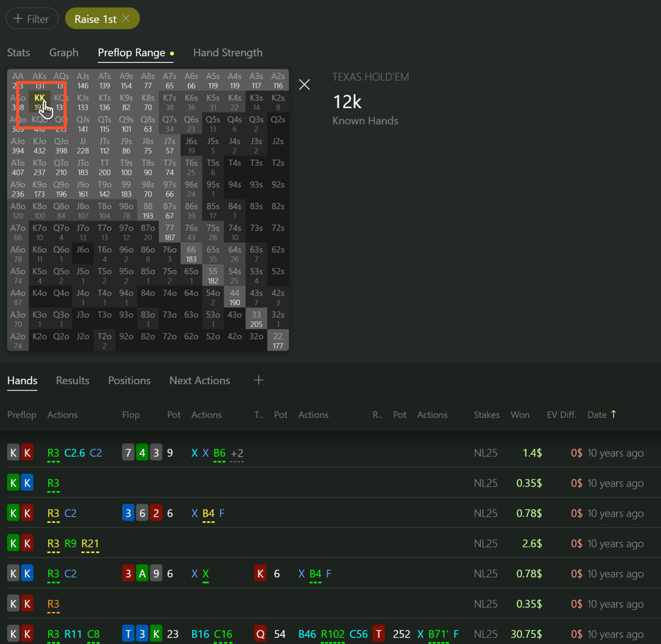
Task: Click the T turn card in bottom hand row
Action: coord(379,634)
